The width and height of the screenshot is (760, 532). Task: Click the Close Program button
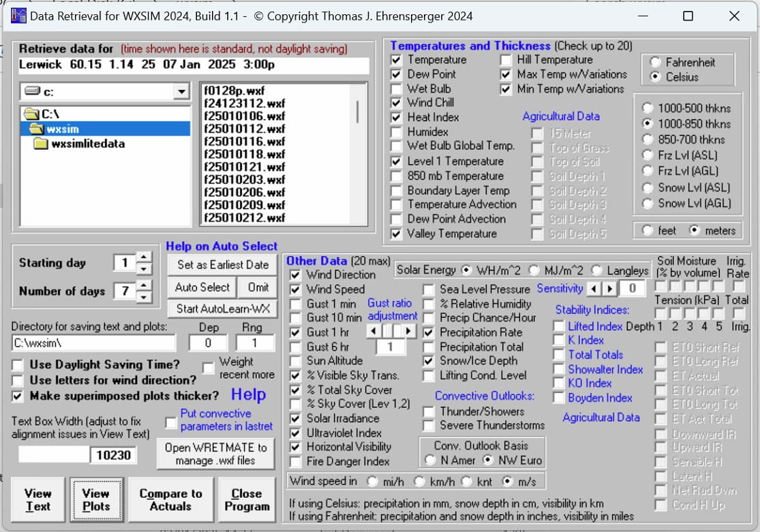[247, 499]
